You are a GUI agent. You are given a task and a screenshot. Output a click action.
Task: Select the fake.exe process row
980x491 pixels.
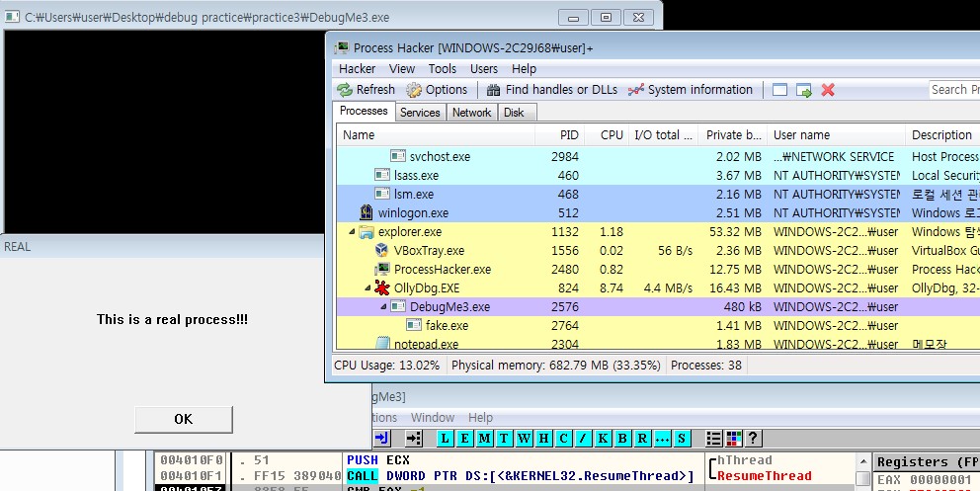click(658, 325)
